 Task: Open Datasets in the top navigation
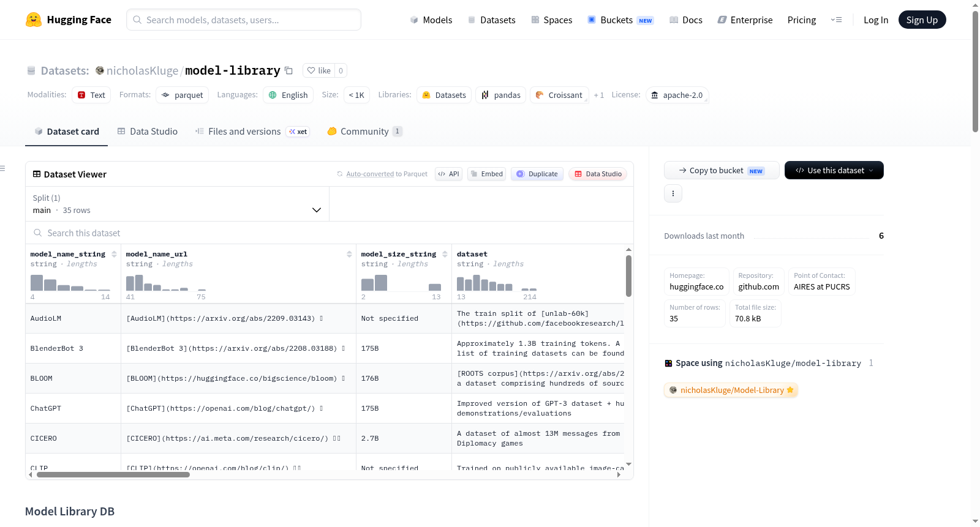[491, 20]
